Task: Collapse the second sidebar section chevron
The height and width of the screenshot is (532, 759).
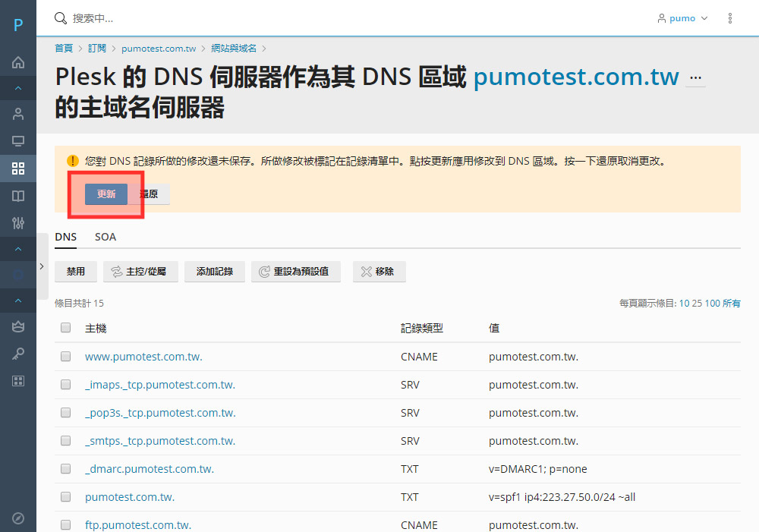Action: [18, 249]
